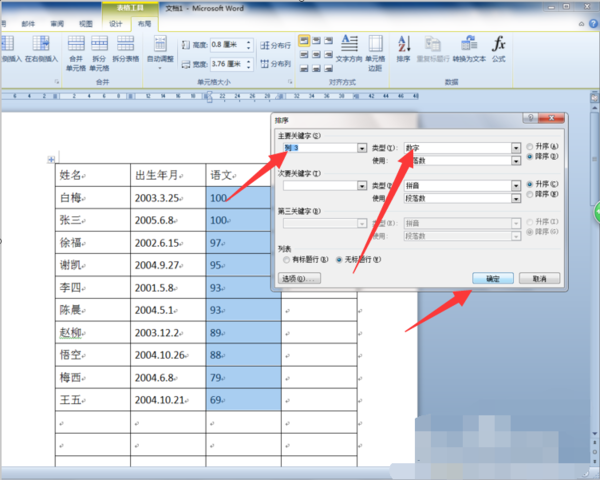The height and width of the screenshot is (480, 600).
Task: Switch to 视图 ribbon tab
Action: click(86, 24)
